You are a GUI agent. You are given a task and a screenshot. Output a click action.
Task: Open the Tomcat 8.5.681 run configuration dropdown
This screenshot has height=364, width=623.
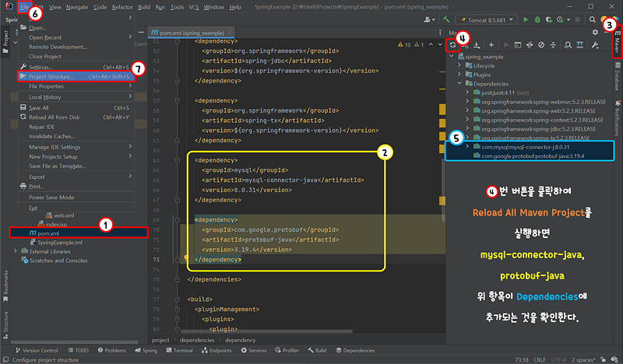(487, 20)
